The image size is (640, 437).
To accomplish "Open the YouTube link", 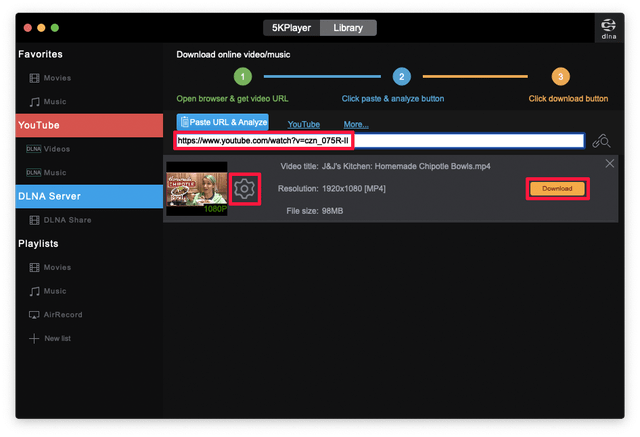I will pos(304,124).
